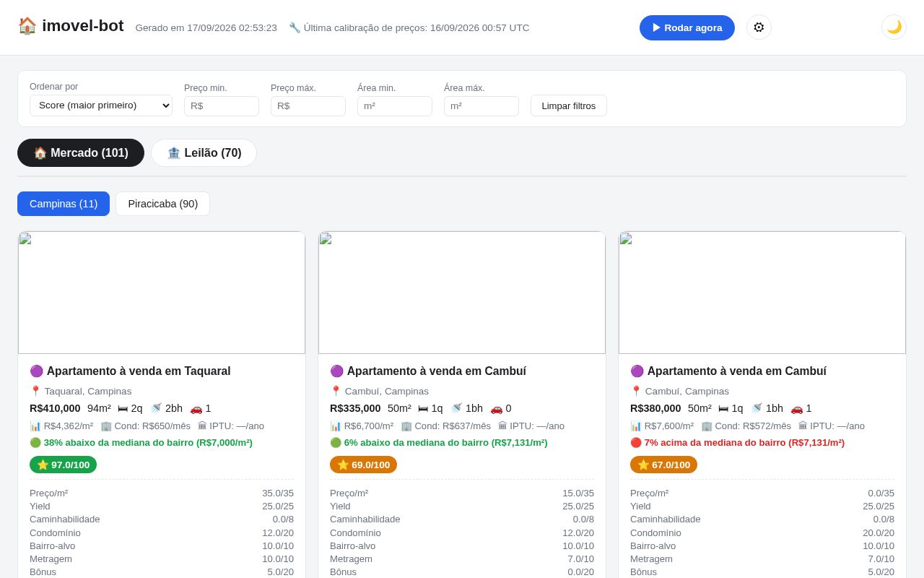Click the Condomínio 20.0/20 score value
924x578 pixels.
[x=879, y=533]
